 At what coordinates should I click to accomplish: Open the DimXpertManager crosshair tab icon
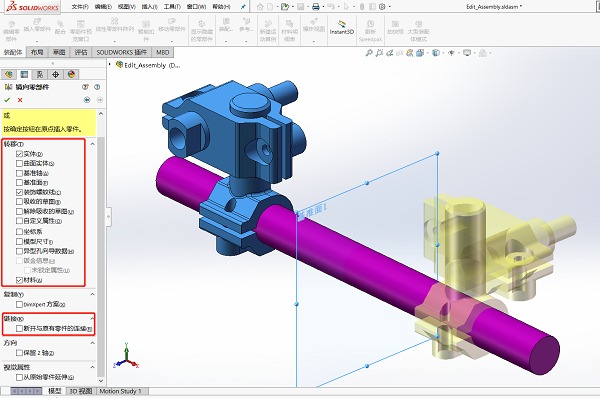pos(55,74)
